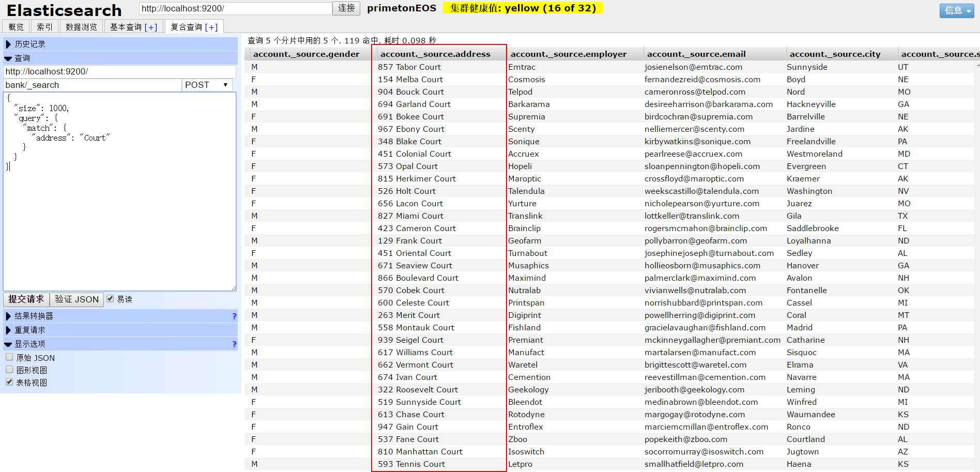Select email kirbywatkins@sonique.com
980x472 pixels.
click(697, 142)
